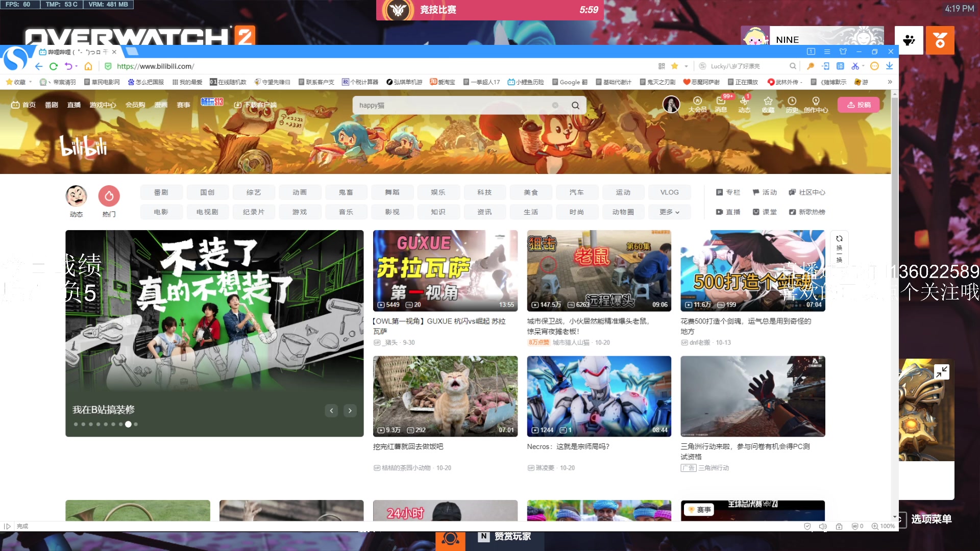Open the 挖完红薯就回去做饭吧 cat video thumbnail

(445, 396)
